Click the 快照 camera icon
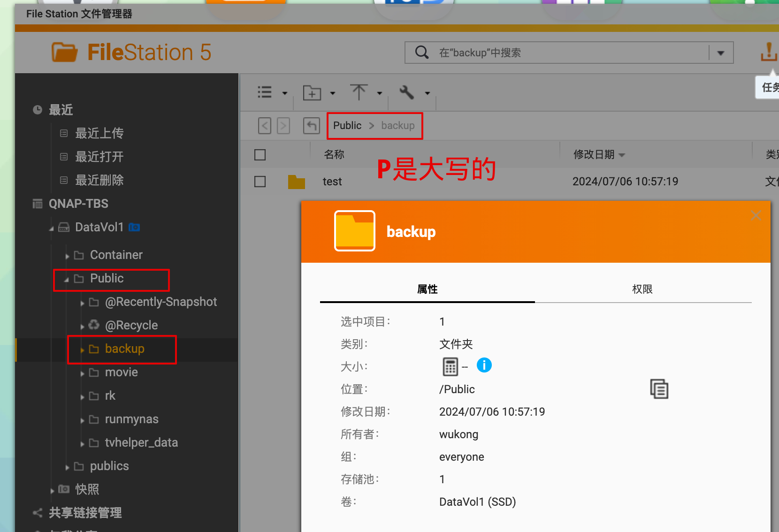Image resolution: width=779 pixels, height=532 pixels. pyautogui.click(x=64, y=489)
